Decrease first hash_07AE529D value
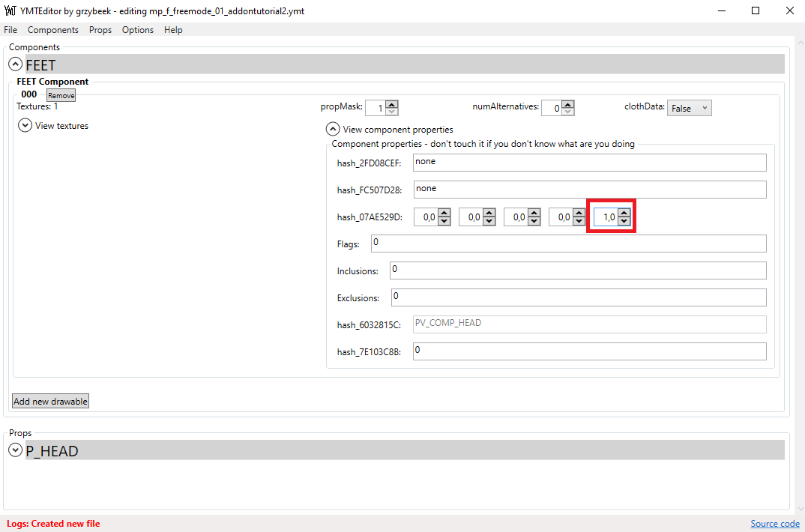The image size is (805, 532). tap(444, 221)
